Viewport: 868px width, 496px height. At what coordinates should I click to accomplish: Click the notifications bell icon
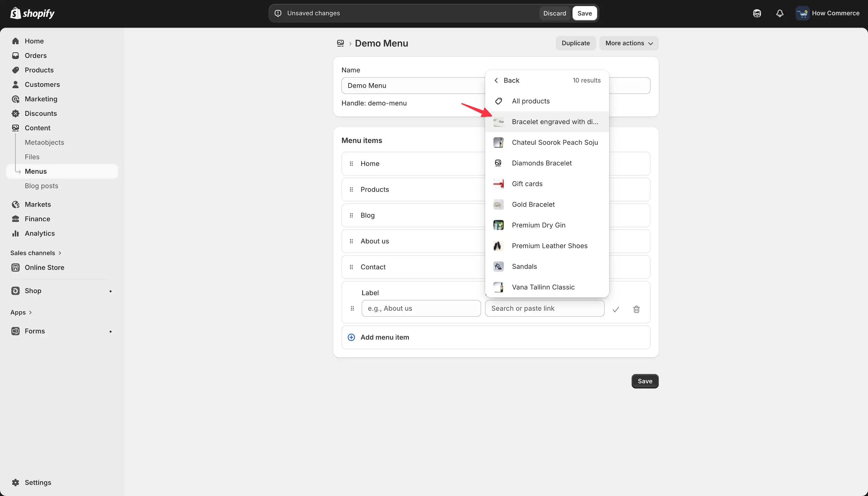(x=779, y=13)
